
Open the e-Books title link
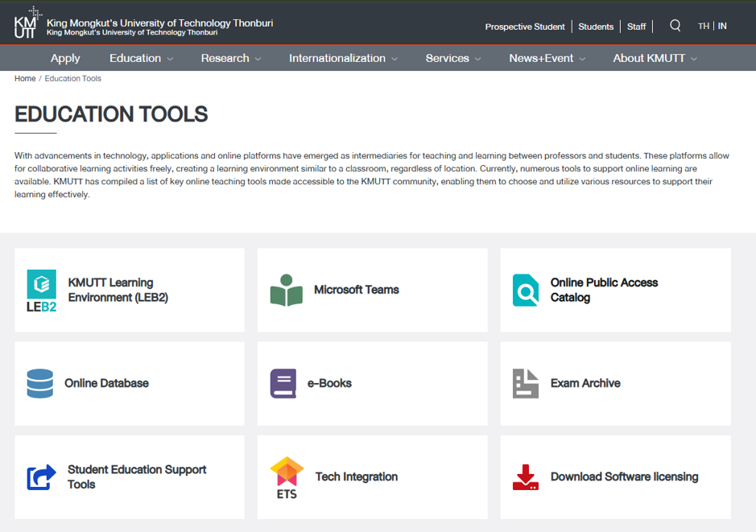click(x=329, y=383)
